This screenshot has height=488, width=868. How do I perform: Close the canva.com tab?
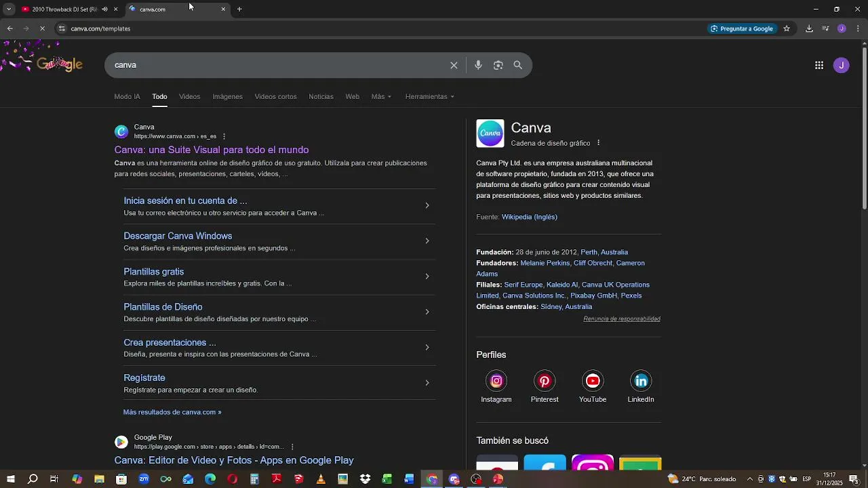click(x=223, y=9)
